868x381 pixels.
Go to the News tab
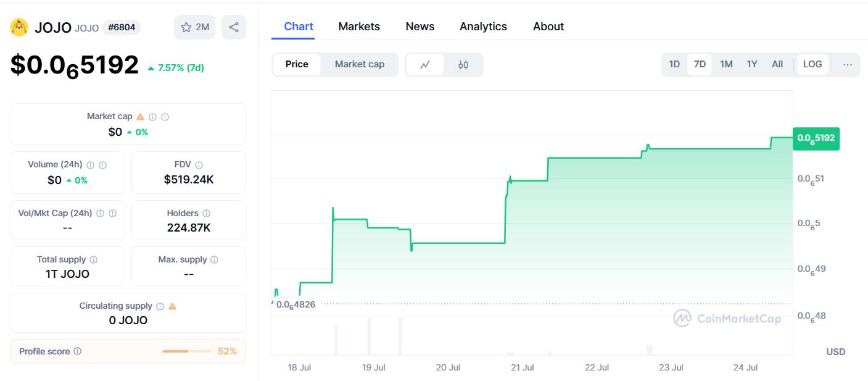click(420, 27)
